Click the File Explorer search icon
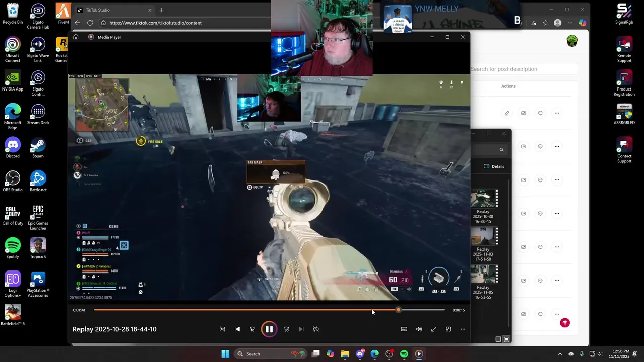Image resolution: width=644 pixels, height=362 pixels. pos(501,150)
